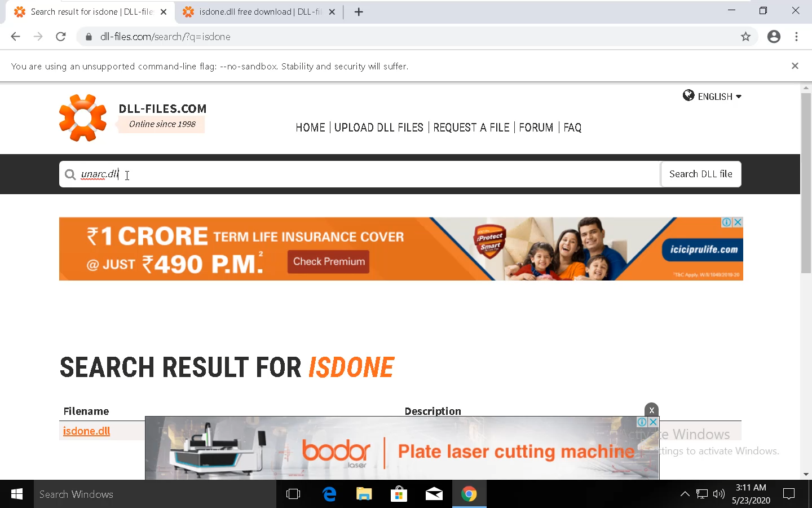
Task: Open the Chrome three-dot menu
Action: [796, 37]
